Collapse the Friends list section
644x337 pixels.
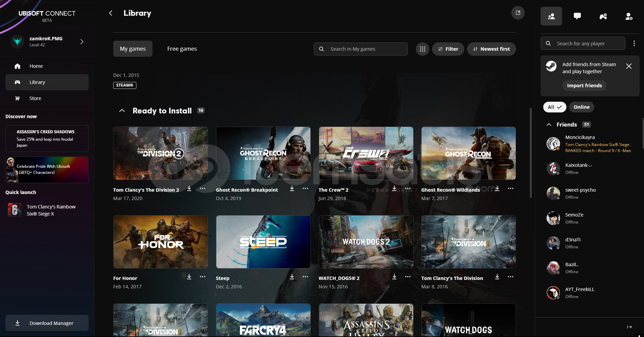point(549,125)
